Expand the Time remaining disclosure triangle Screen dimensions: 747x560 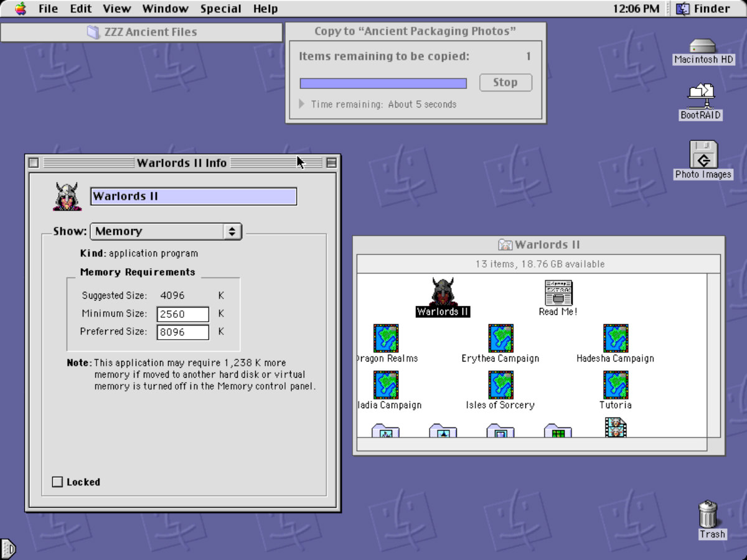pyautogui.click(x=302, y=104)
